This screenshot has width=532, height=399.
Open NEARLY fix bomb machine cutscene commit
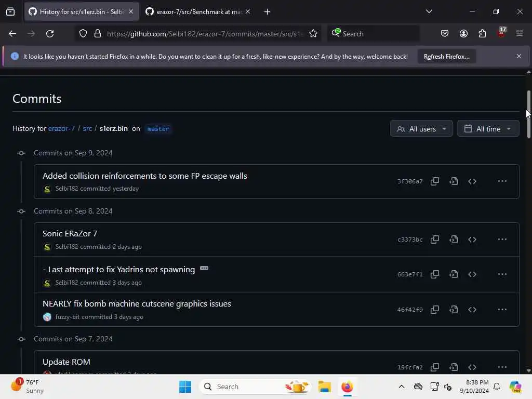[x=137, y=303]
